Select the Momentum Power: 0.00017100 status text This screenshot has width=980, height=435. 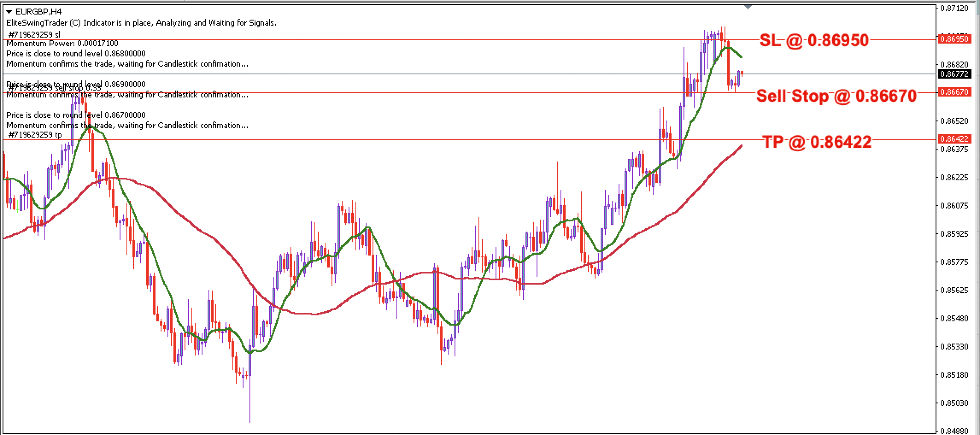click(x=63, y=43)
